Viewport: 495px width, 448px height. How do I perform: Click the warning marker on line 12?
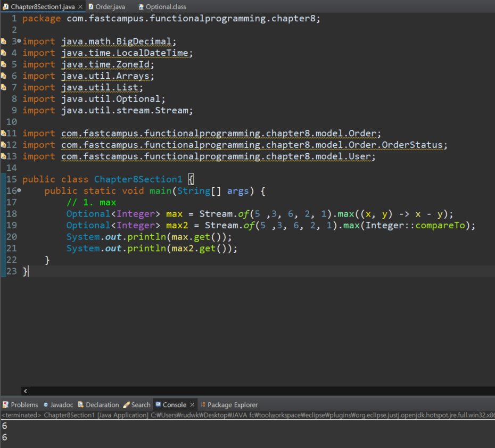[4, 145]
